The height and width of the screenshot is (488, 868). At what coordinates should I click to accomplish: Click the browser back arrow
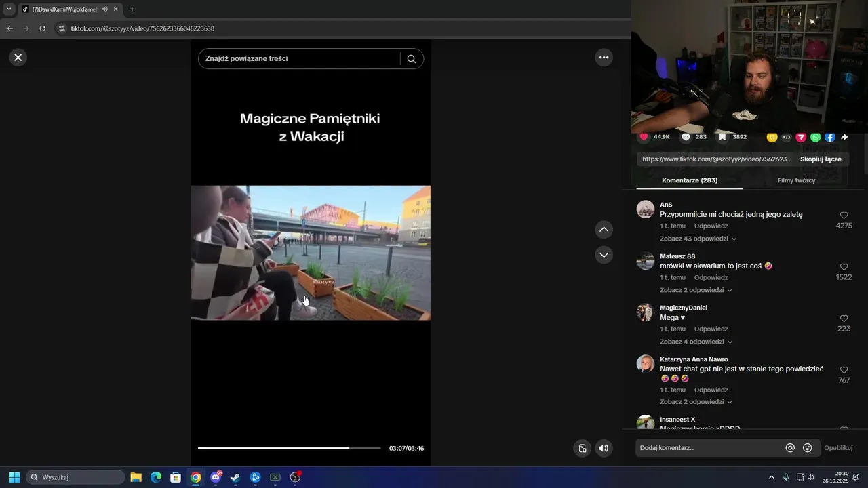coord(9,28)
